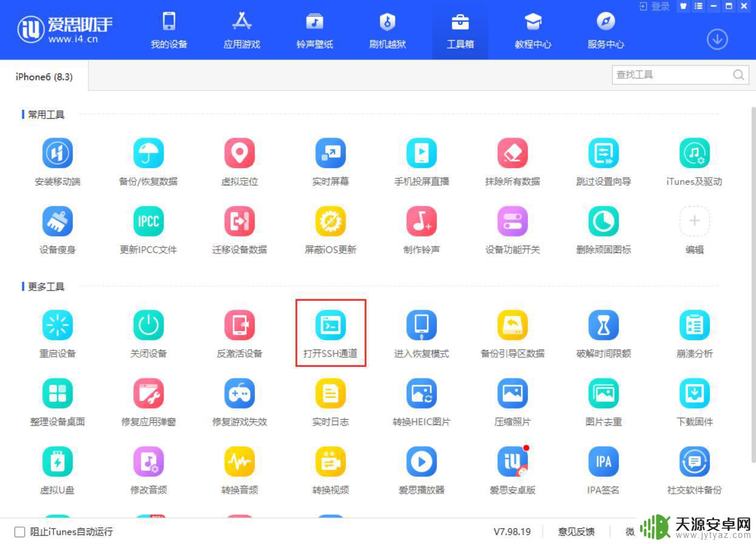Switch to 我的设备 tab

(x=169, y=30)
